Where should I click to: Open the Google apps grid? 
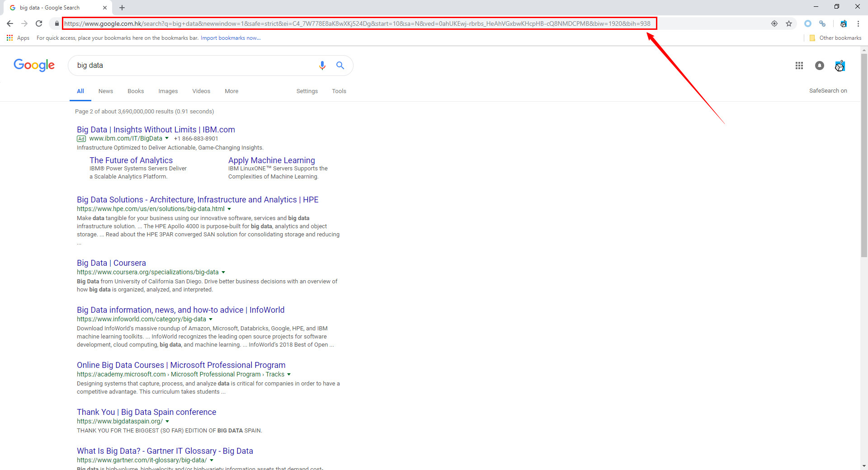[x=799, y=66]
